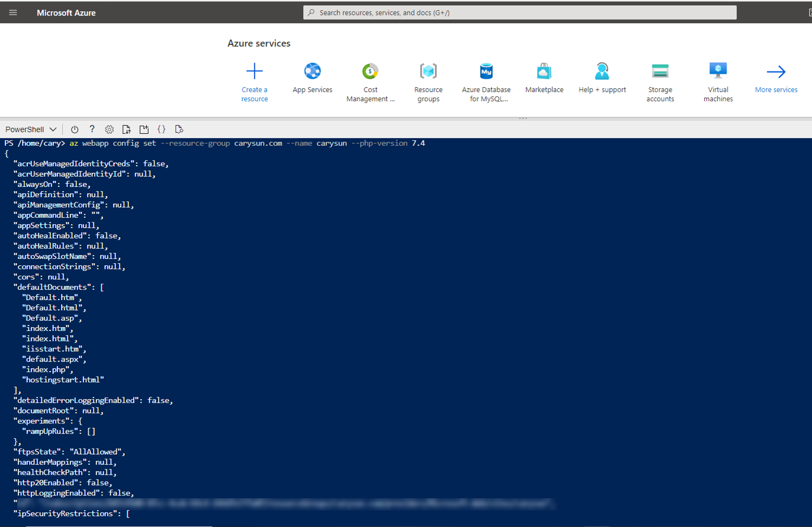
Task: Click the "detailedErrorLoggingEnabled" line
Action: (x=93, y=401)
